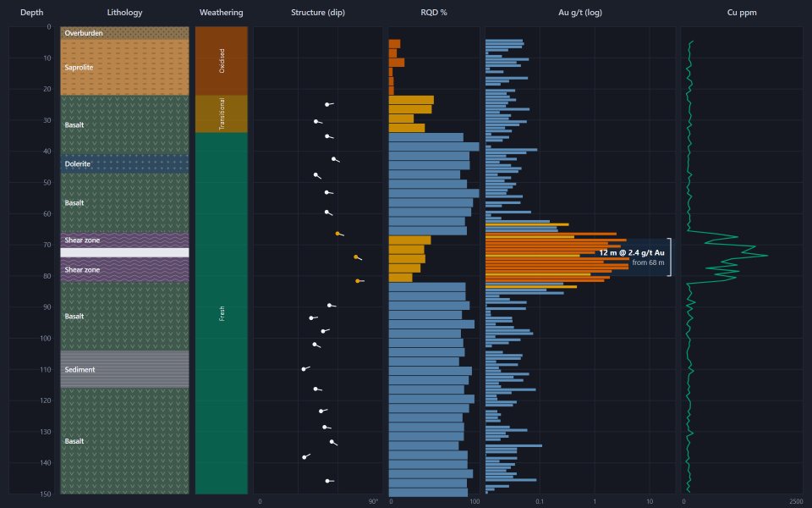Screen dimensions: 812x508
Task: Click the 20 depth tick label
Action: tap(47, 89)
